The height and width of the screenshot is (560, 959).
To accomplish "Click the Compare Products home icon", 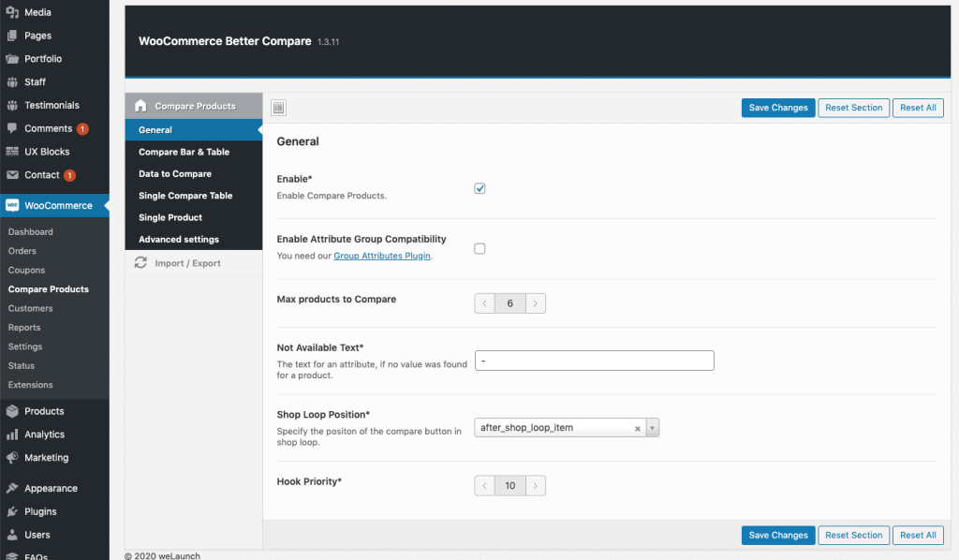I will (140, 106).
